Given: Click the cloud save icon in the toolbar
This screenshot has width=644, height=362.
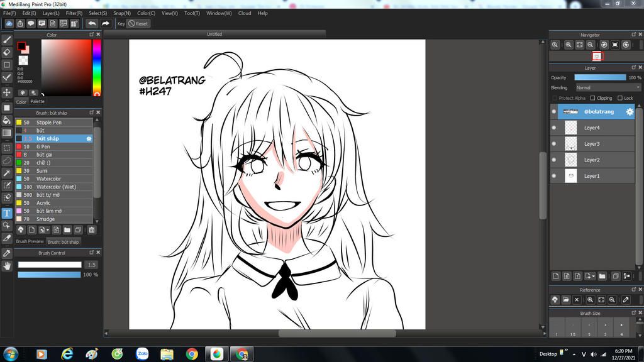Looking at the screenshot, I should click(x=9, y=23).
